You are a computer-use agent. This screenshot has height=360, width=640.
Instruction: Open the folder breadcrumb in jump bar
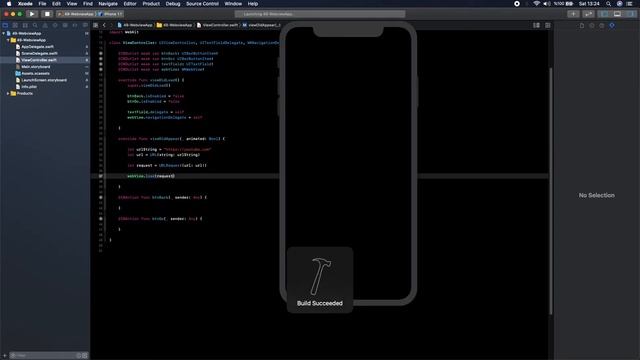pos(175,25)
